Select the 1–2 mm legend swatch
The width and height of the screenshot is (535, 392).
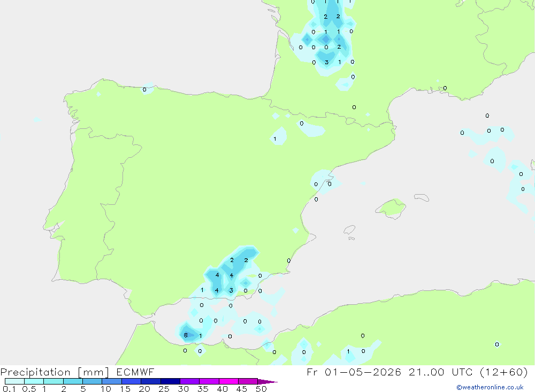53,381
